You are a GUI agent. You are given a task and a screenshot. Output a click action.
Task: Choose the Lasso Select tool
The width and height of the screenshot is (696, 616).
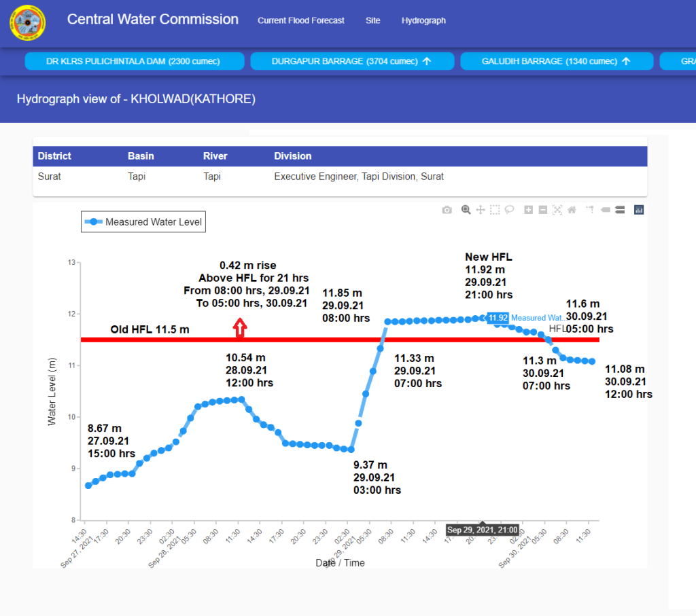[509, 210]
